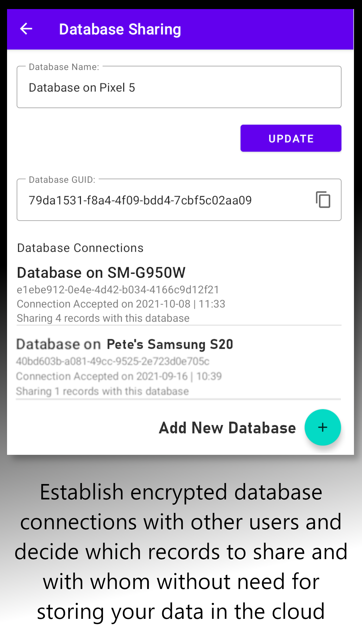Click the Database Sharing header title
Viewport: 362px width, 644px height.
click(x=120, y=29)
